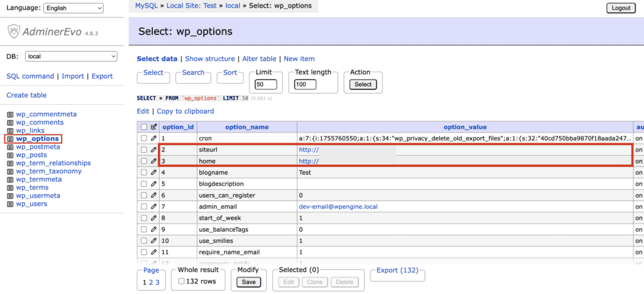Click edit pencil icon for users_can_register row
This screenshot has height=294, width=644.
click(153, 195)
